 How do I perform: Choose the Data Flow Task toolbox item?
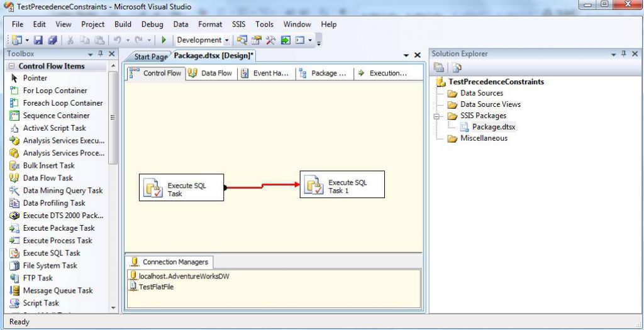tap(48, 178)
